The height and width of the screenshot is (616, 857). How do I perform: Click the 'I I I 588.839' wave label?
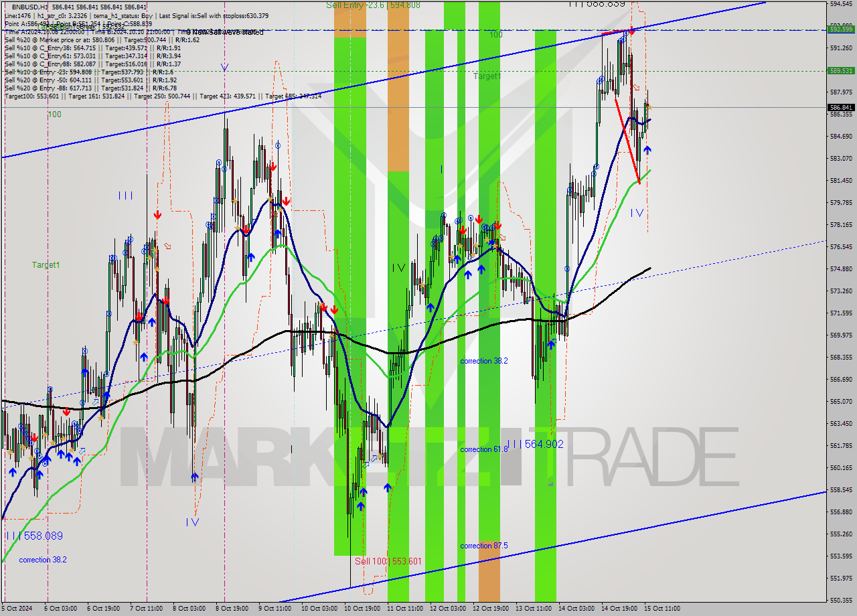597,3
